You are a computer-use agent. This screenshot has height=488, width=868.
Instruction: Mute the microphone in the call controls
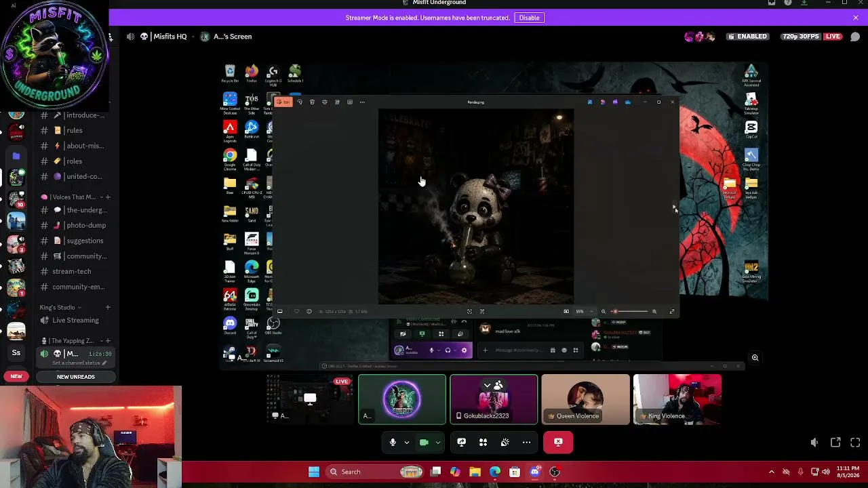tap(393, 443)
